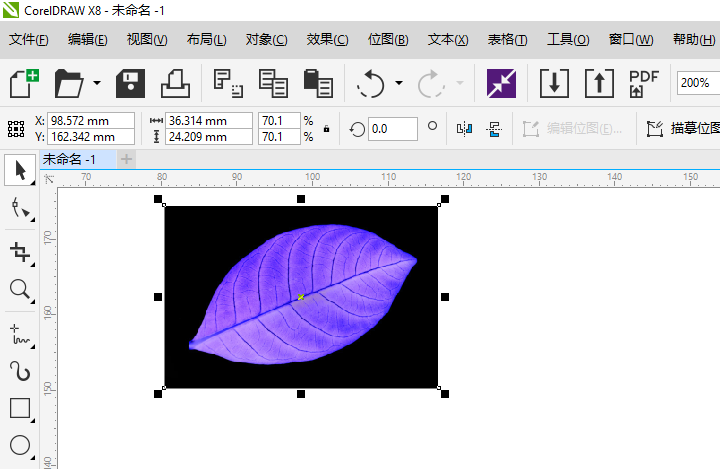
Task: Select the Shape edit tool
Action: pyautogui.click(x=19, y=208)
